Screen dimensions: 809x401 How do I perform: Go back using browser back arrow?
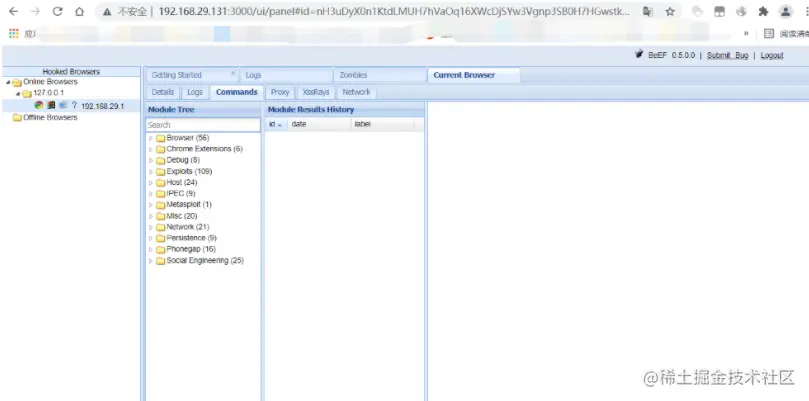pos(13,11)
